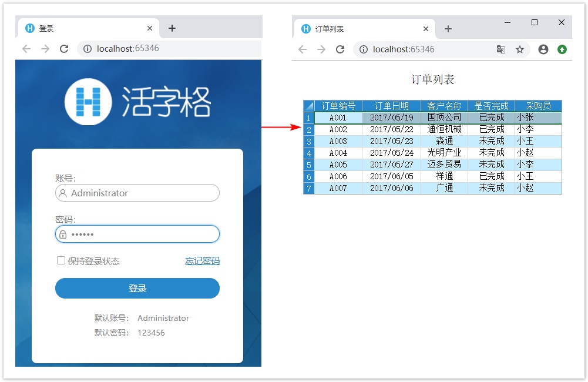Click order number A006 cell
Image resolution: width=588 pixels, height=382 pixels.
coord(338,176)
